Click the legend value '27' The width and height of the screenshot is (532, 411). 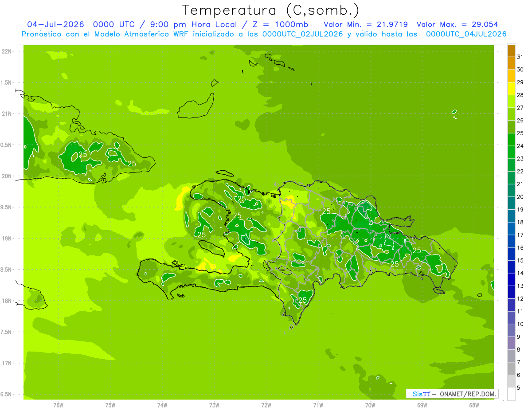(520, 108)
